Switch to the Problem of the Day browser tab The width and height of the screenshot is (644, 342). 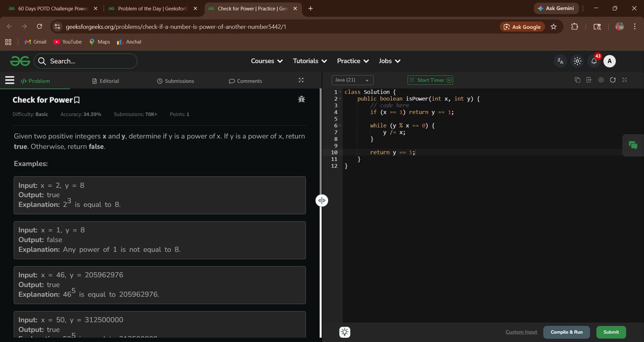[152, 9]
